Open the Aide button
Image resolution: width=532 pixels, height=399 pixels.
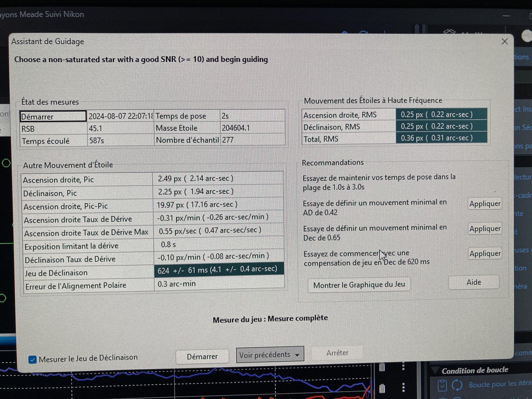(x=474, y=282)
